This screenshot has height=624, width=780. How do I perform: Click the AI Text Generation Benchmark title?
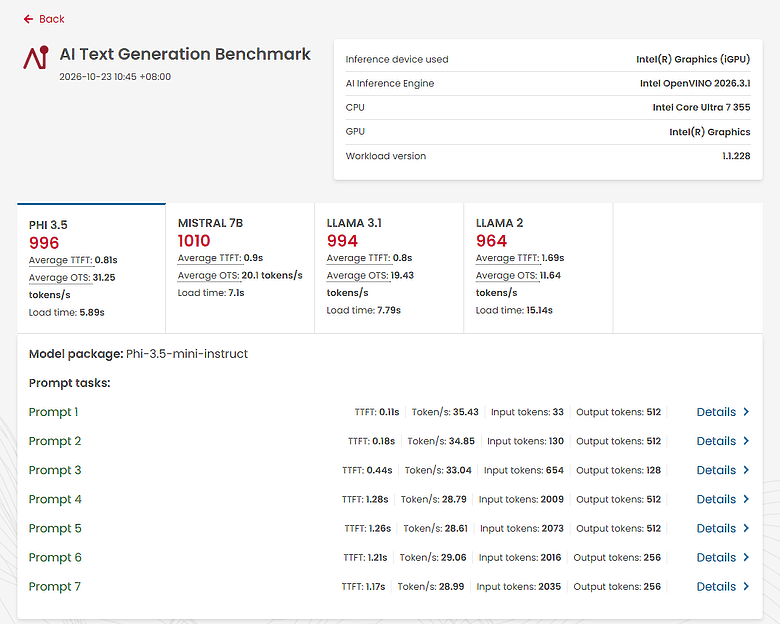tap(185, 54)
